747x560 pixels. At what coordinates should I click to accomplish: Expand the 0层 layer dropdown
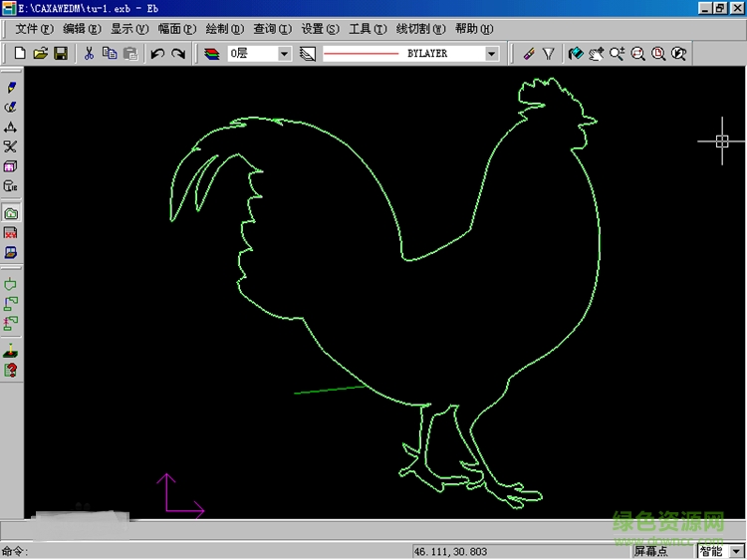point(284,54)
